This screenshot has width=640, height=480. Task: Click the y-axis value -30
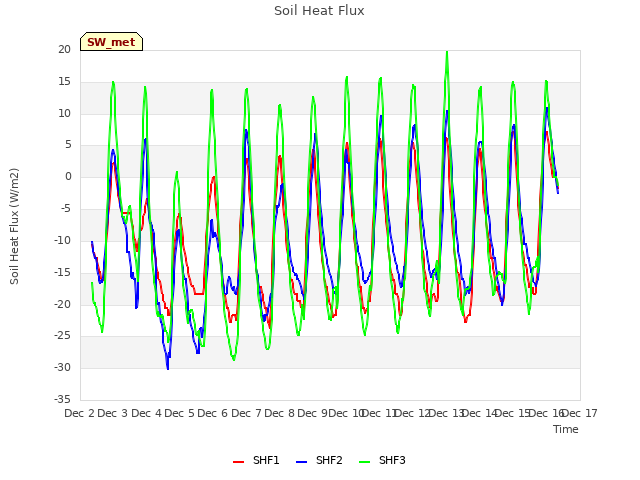[x=62, y=367]
